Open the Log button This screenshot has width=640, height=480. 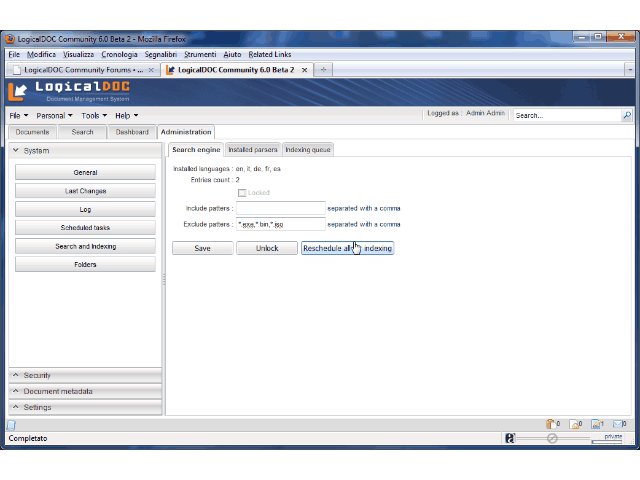85,209
